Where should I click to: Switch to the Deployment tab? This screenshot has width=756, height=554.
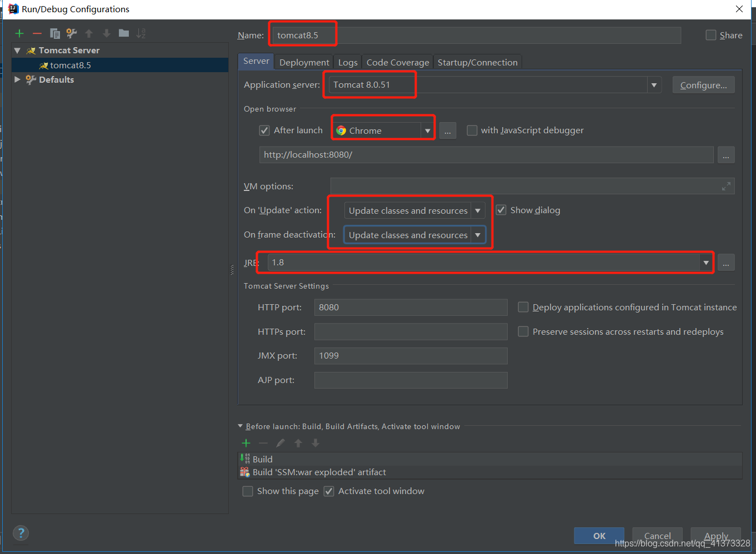click(304, 62)
